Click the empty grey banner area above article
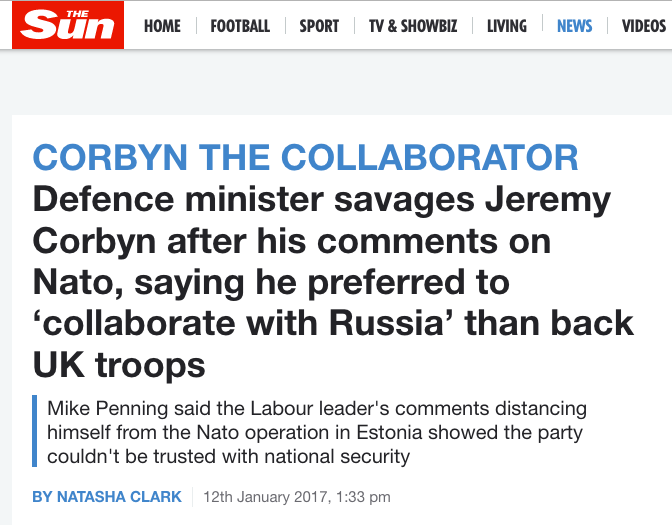 pyautogui.click(x=336, y=82)
